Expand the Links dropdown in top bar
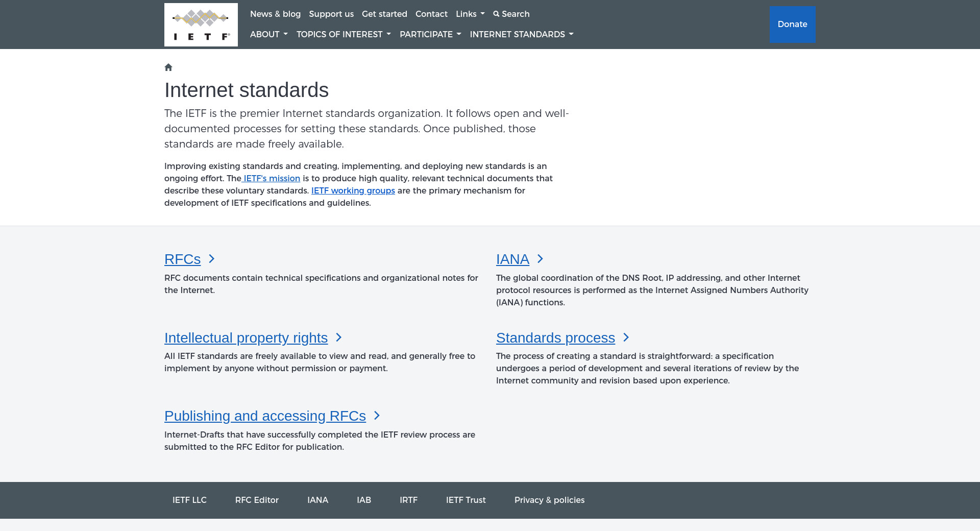Screen dimensions: 980x531 470,14
